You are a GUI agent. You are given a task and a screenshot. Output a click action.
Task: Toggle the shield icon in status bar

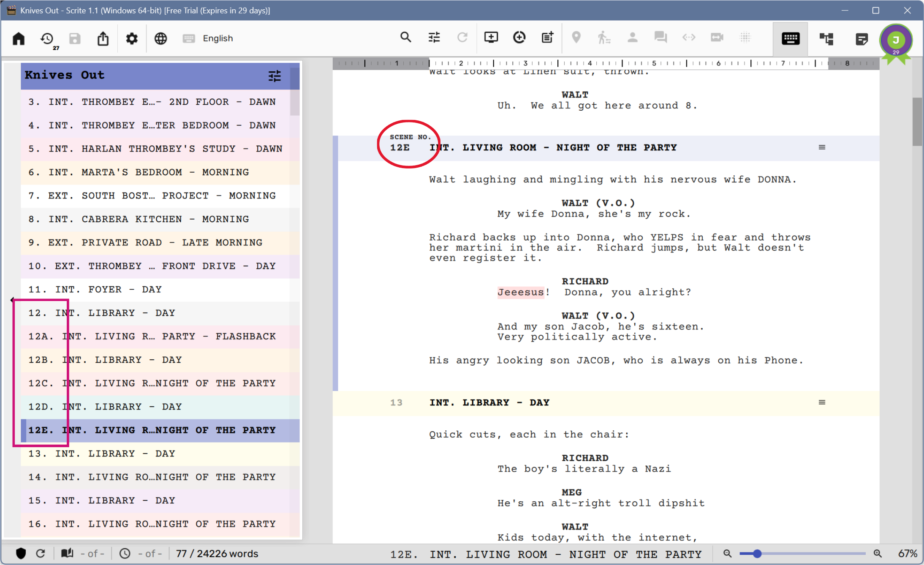tap(21, 553)
